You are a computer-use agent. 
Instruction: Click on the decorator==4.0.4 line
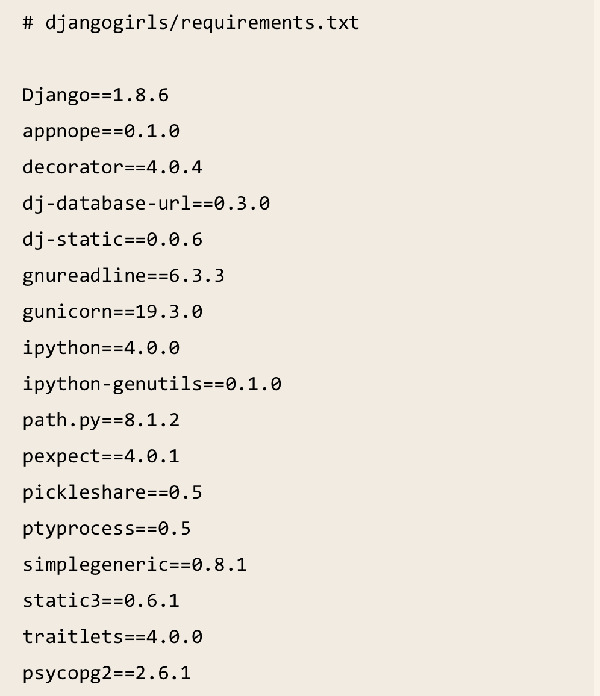[x=112, y=167]
